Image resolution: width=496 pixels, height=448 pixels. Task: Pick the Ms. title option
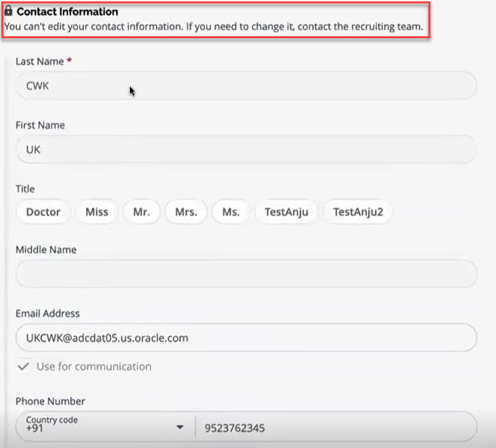coord(231,212)
